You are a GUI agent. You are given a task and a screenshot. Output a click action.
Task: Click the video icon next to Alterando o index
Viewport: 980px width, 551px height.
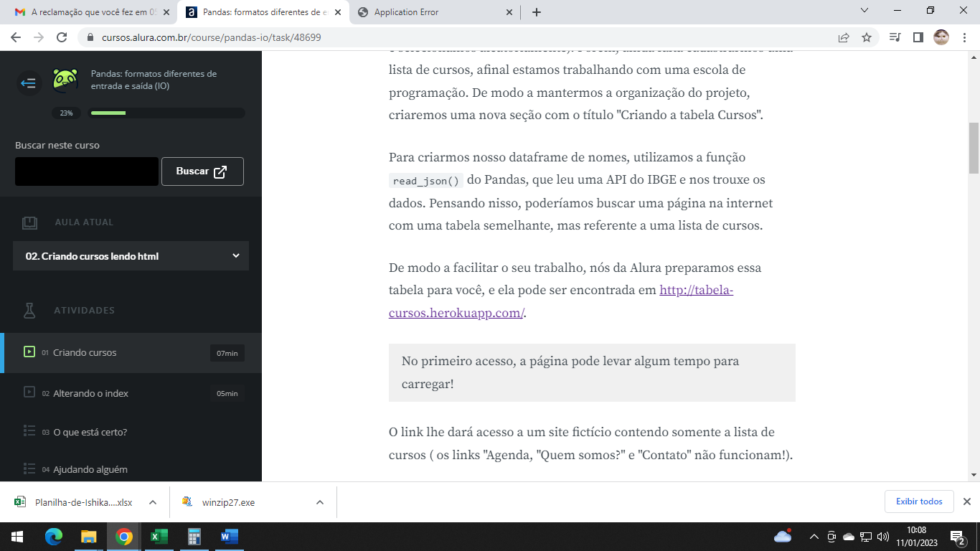coord(29,393)
